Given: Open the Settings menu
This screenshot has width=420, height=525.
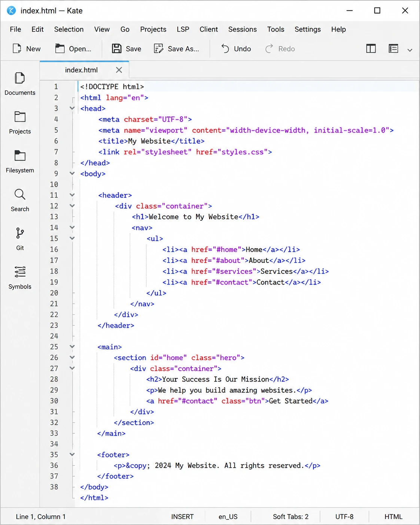Looking at the screenshot, I should tap(308, 29).
